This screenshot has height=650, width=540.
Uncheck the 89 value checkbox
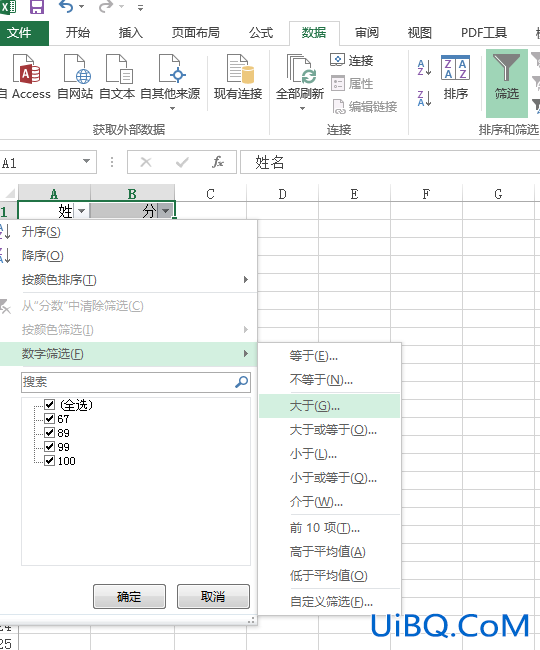click(x=49, y=432)
